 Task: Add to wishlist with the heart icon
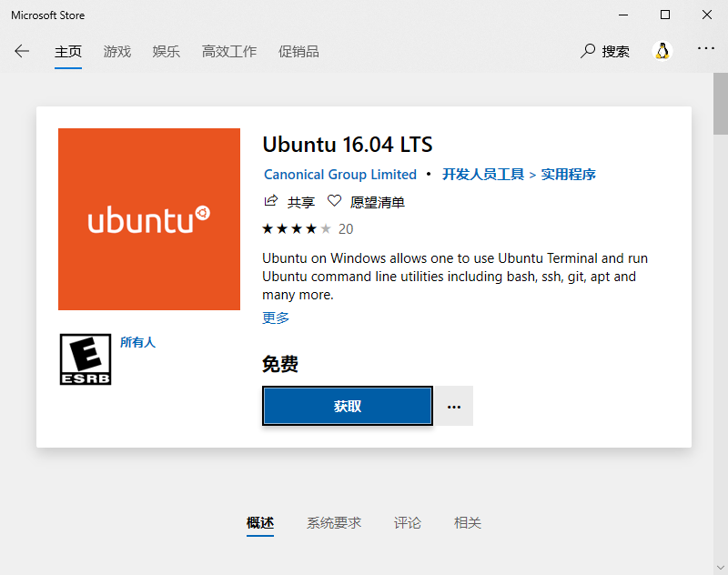[x=334, y=201]
